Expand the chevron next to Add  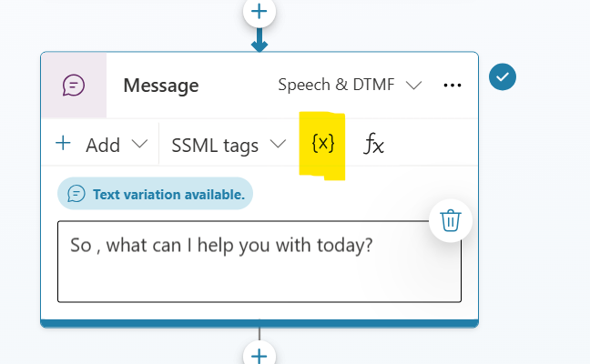[139, 144]
